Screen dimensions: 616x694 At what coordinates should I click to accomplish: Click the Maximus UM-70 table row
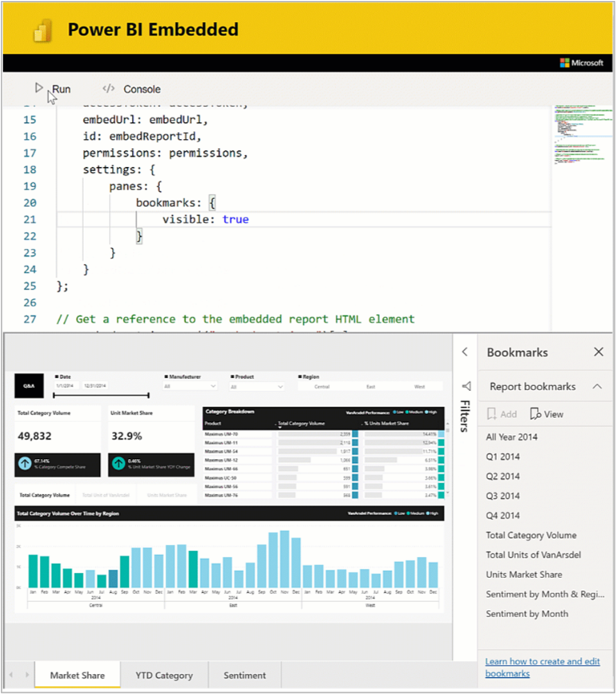324,433
